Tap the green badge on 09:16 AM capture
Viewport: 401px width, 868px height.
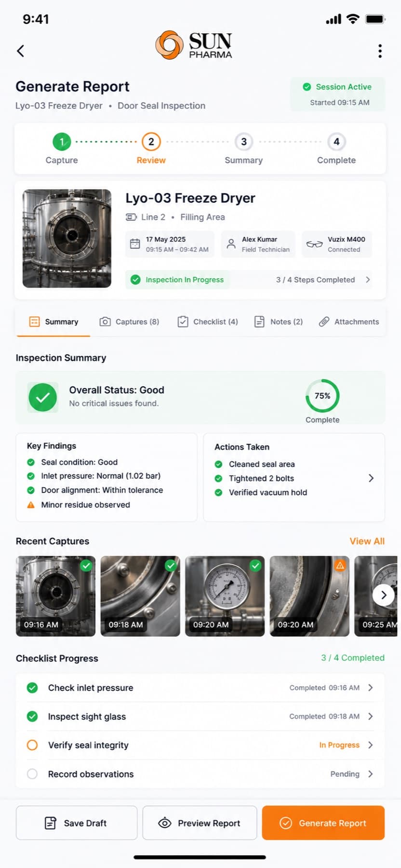[x=86, y=565]
